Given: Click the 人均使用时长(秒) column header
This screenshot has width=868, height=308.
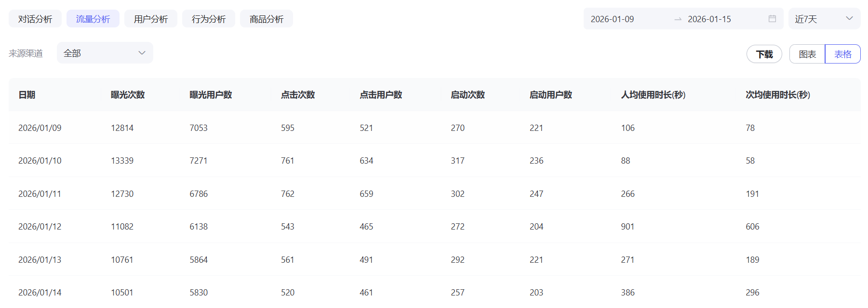Looking at the screenshot, I should 653,95.
